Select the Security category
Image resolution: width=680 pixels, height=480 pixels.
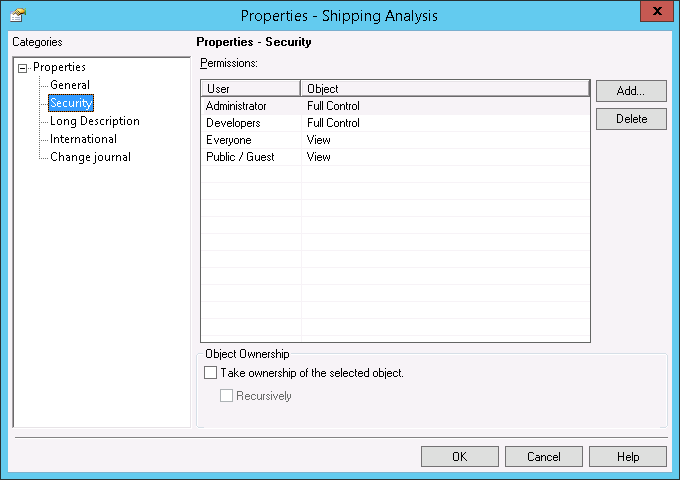coord(71,103)
